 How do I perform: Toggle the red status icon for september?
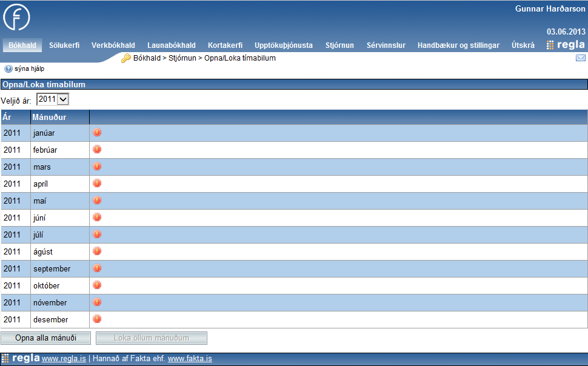pos(97,268)
